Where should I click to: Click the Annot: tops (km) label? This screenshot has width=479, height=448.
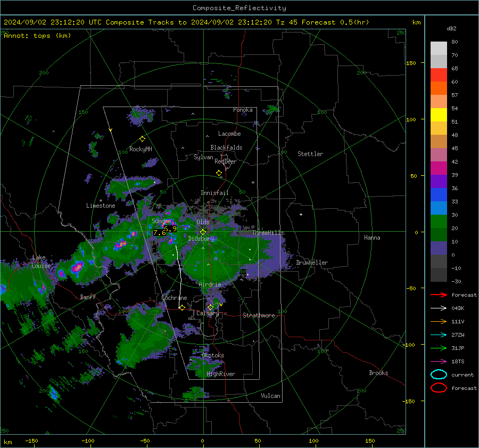37,36
